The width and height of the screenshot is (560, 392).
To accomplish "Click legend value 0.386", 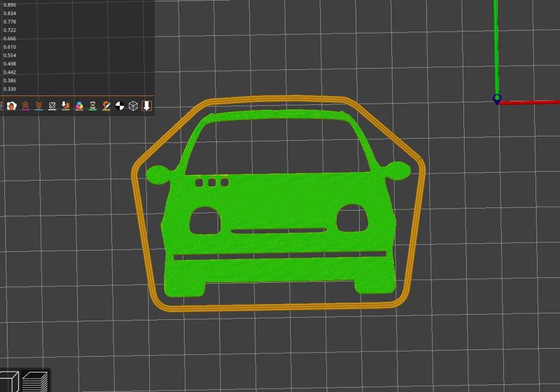I will [x=10, y=80].
